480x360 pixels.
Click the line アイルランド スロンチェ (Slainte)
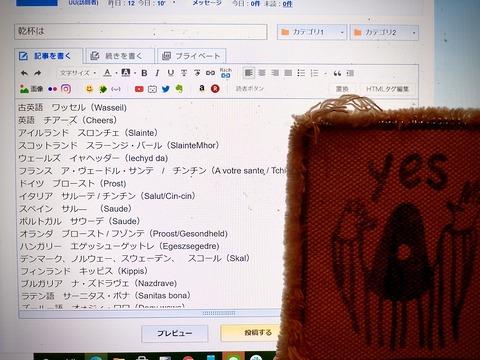pyautogui.click(x=88, y=133)
